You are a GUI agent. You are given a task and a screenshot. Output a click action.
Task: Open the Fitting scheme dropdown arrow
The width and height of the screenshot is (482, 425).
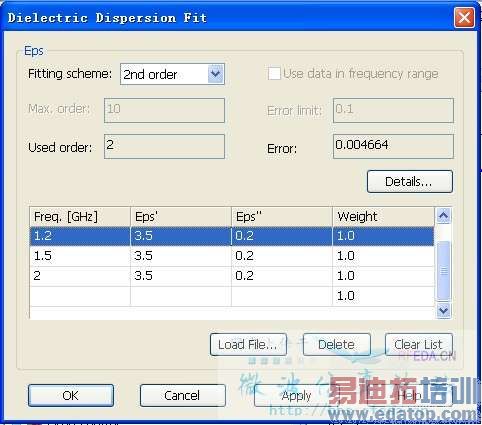tap(215, 74)
